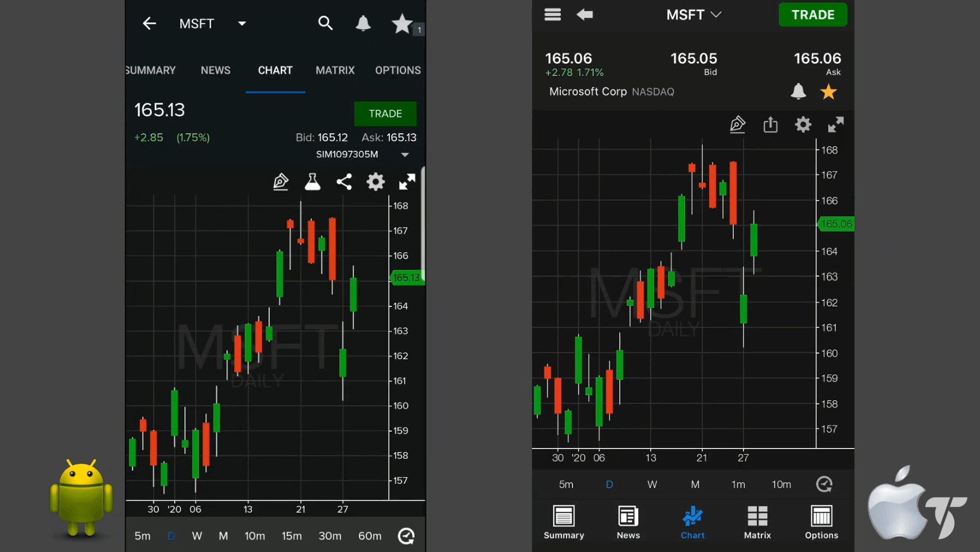Tap the iOS share export icon
The height and width of the screenshot is (552, 980).
(x=770, y=124)
